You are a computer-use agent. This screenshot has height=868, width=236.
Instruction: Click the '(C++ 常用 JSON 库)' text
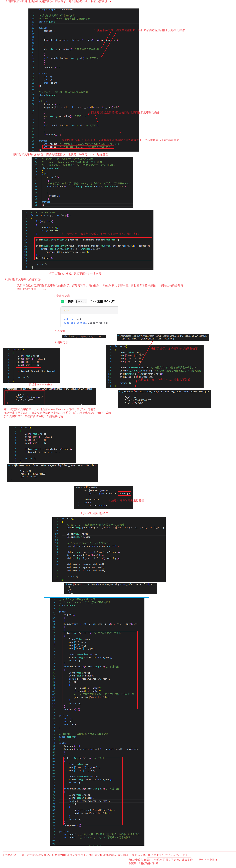tap(102, 302)
